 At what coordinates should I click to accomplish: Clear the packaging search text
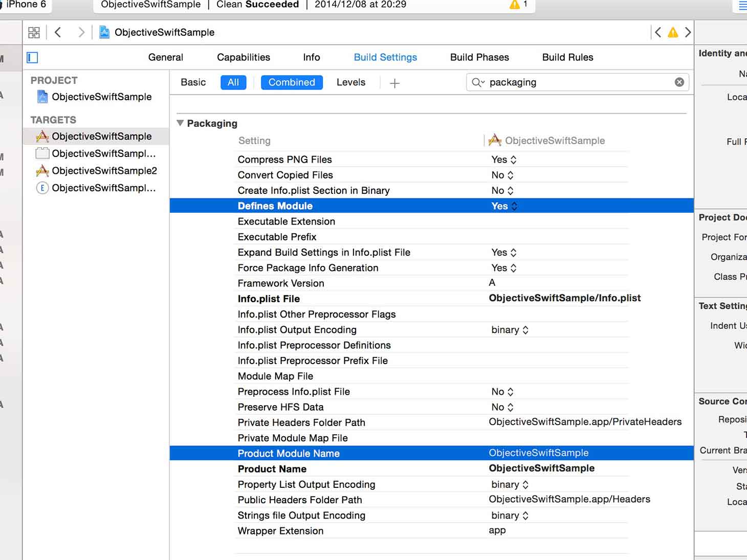tap(679, 82)
